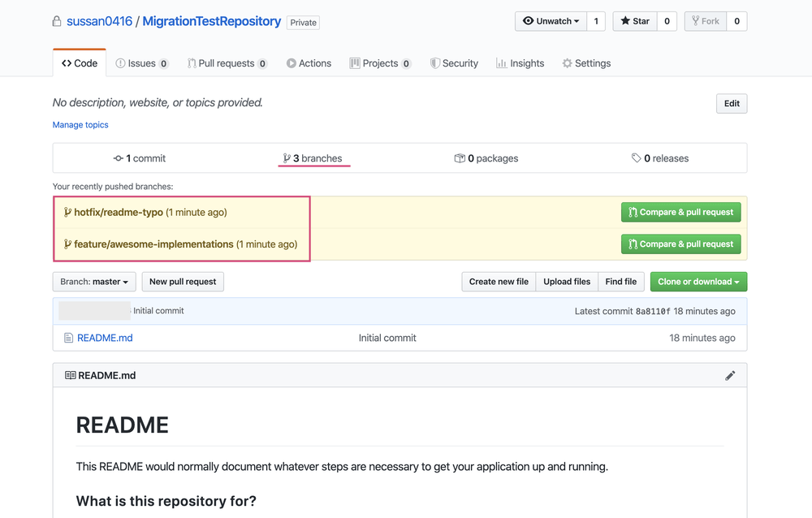Open the Manage topics link
The width and height of the screenshot is (812, 518).
[80, 124]
